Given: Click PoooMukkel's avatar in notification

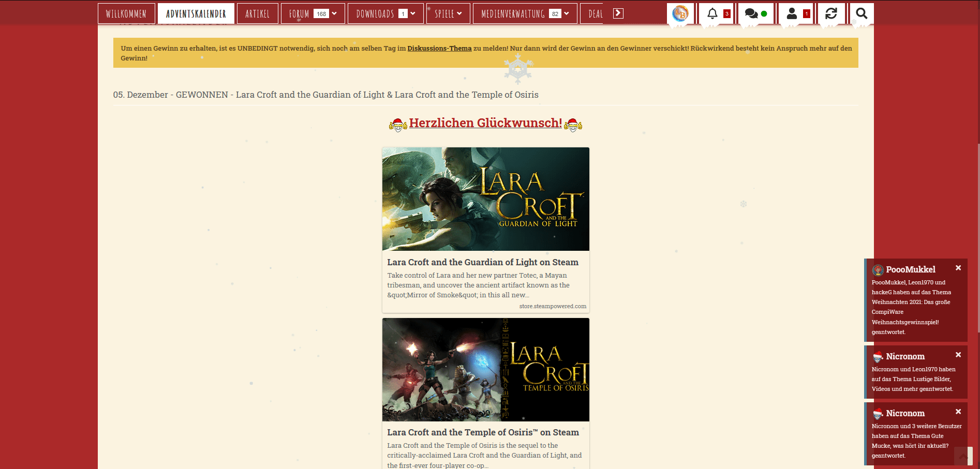Looking at the screenshot, I should point(878,270).
